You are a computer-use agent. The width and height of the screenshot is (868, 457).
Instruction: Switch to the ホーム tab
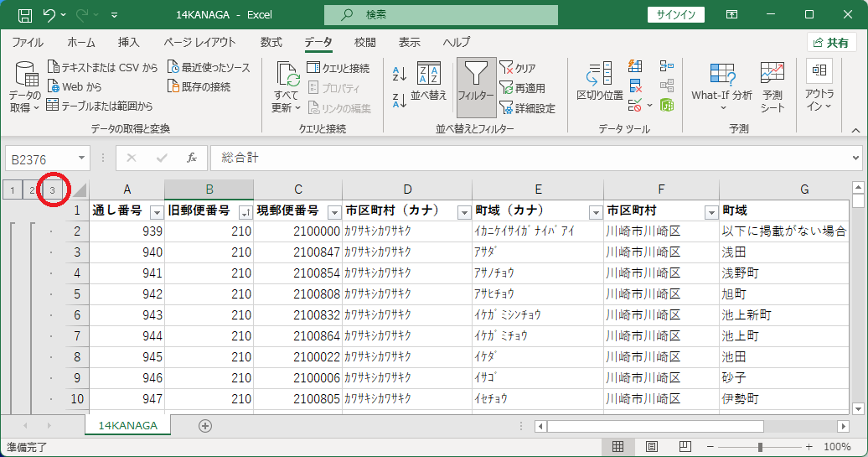tap(80, 42)
